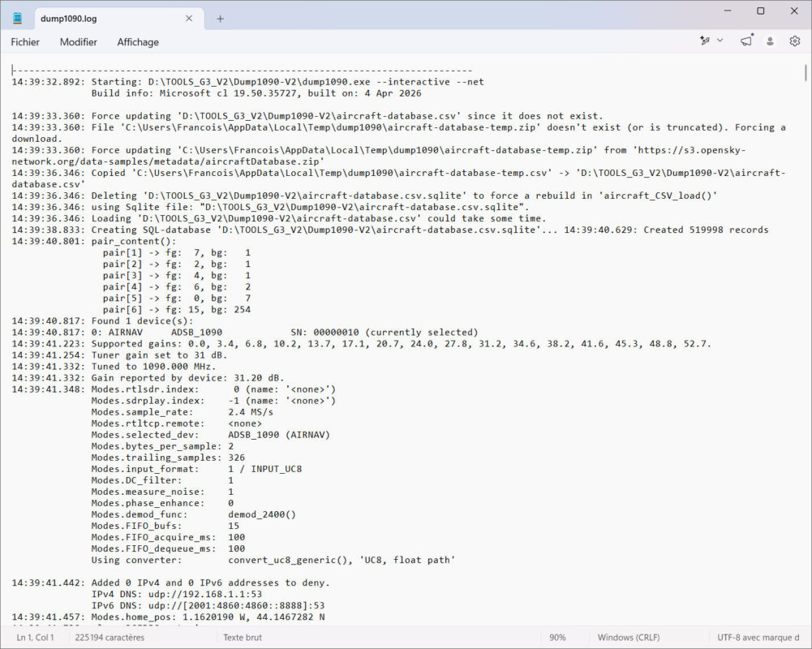Click the 'Using converter:' line
Image resolution: width=812 pixels, height=649 pixels.
tap(273, 561)
